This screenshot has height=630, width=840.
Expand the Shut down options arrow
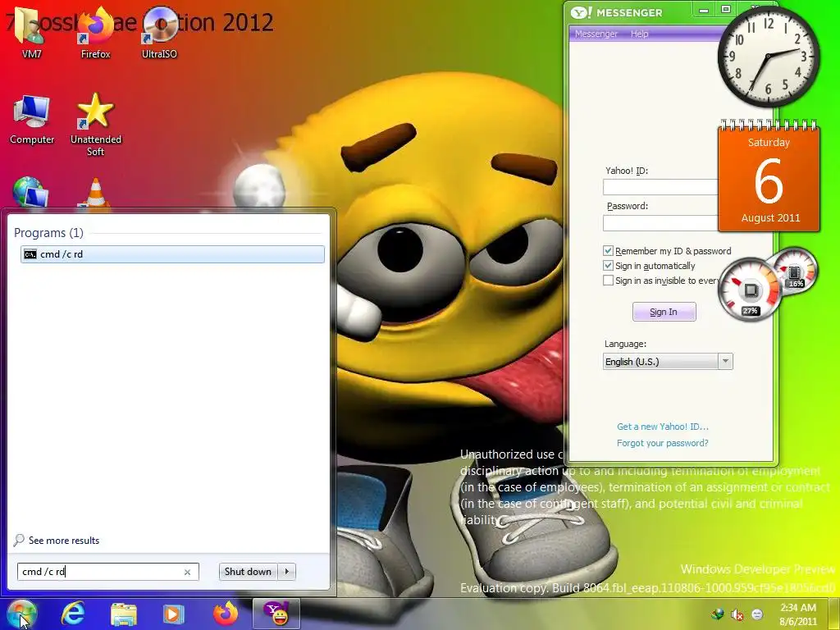(286, 572)
